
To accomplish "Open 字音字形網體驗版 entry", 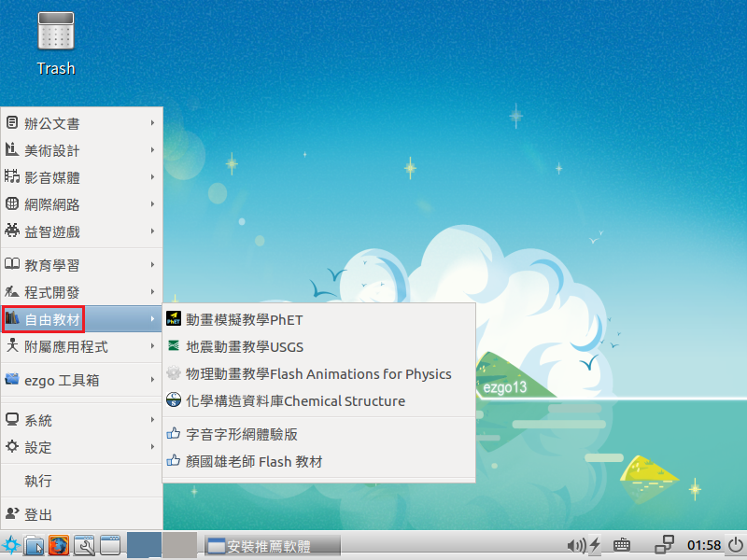I will (x=318, y=434).
